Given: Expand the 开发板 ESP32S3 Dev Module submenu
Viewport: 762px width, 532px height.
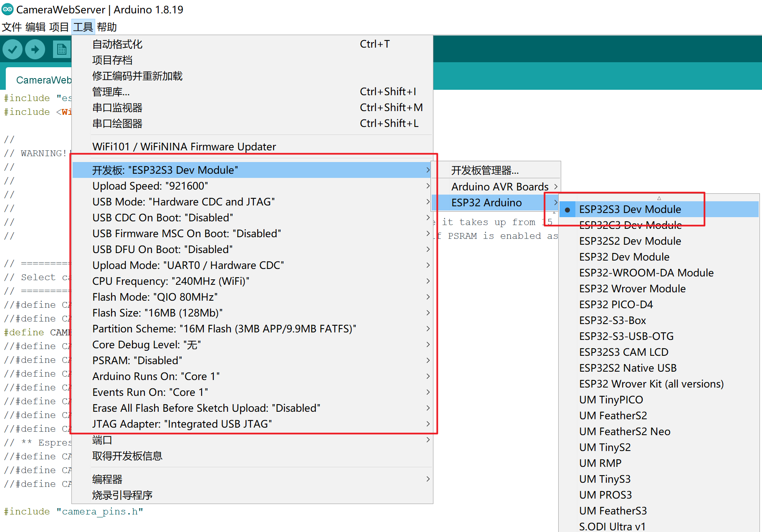Looking at the screenshot, I should [x=252, y=170].
